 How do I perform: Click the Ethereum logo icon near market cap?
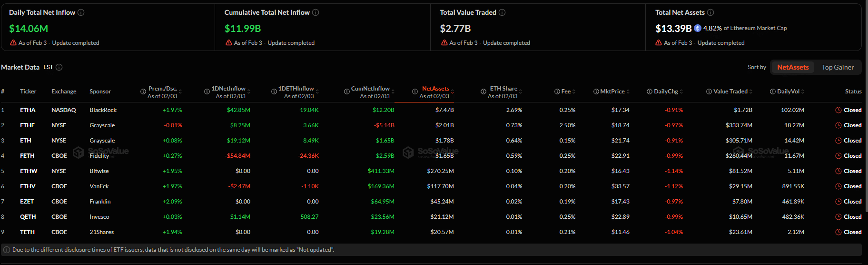click(x=698, y=28)
